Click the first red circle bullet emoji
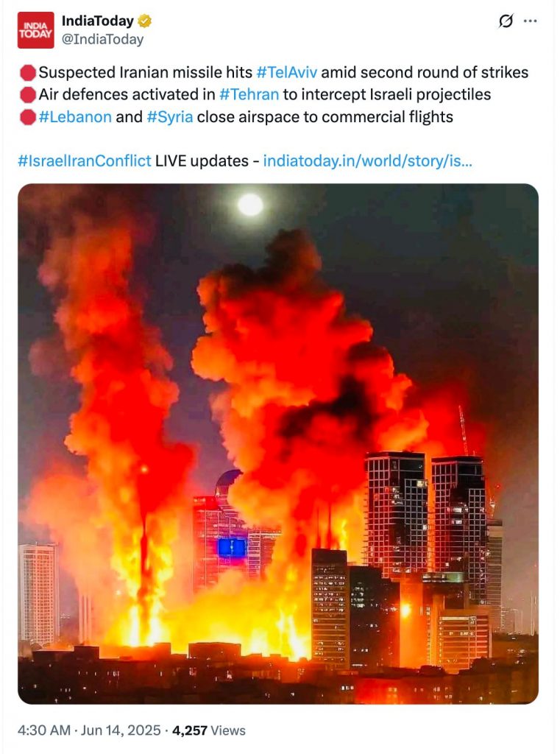Screen dimensions: 560x754 [28, 73]
